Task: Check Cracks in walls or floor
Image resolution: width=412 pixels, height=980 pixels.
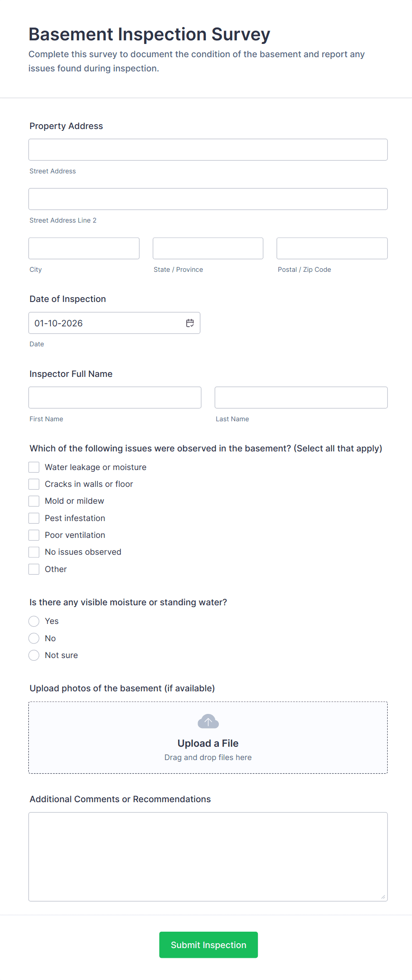Action: click(x=34, y=484)
